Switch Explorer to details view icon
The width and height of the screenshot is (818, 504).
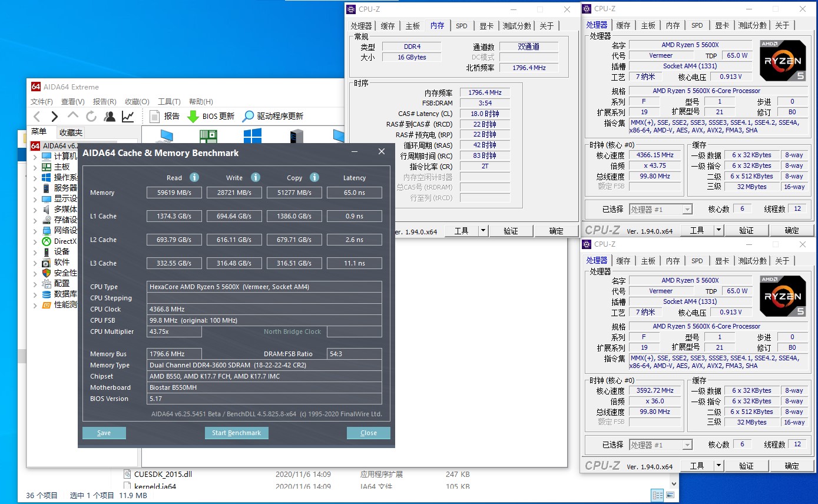657,495
